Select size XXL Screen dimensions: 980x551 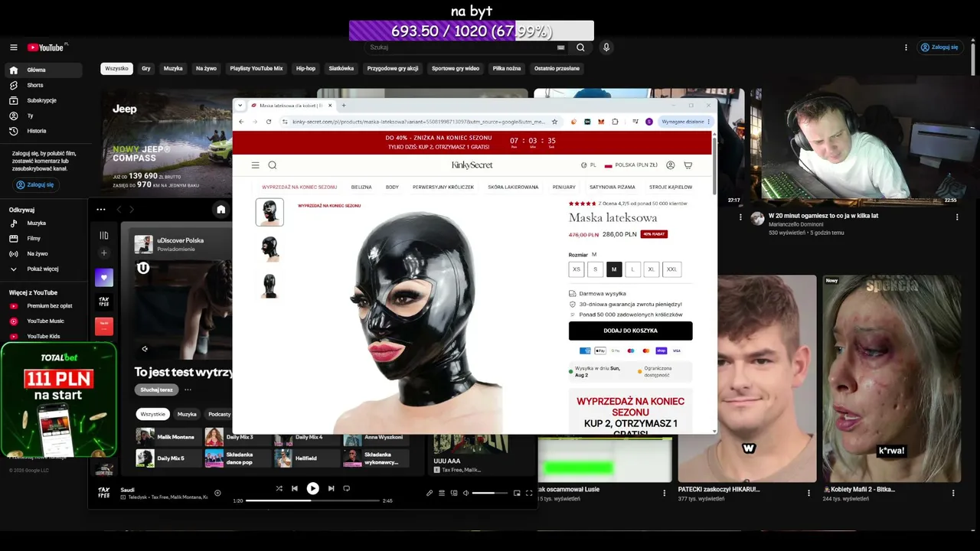671,269
